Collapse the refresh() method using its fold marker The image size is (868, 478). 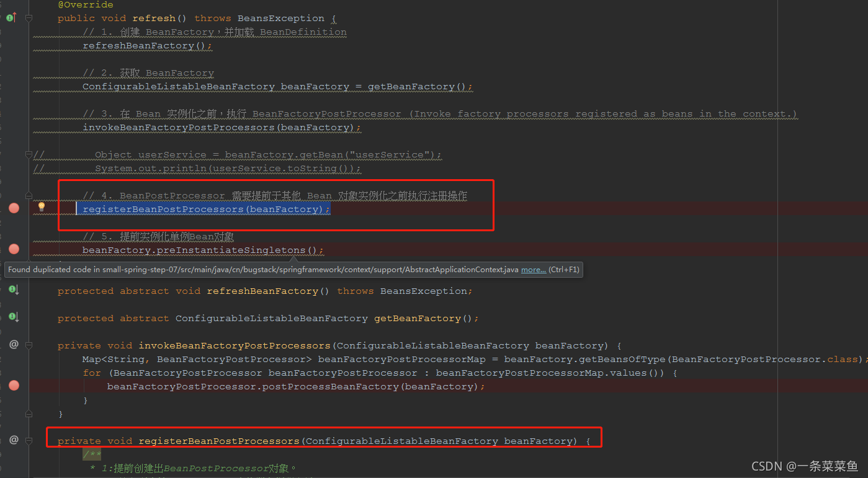(29, 19)
